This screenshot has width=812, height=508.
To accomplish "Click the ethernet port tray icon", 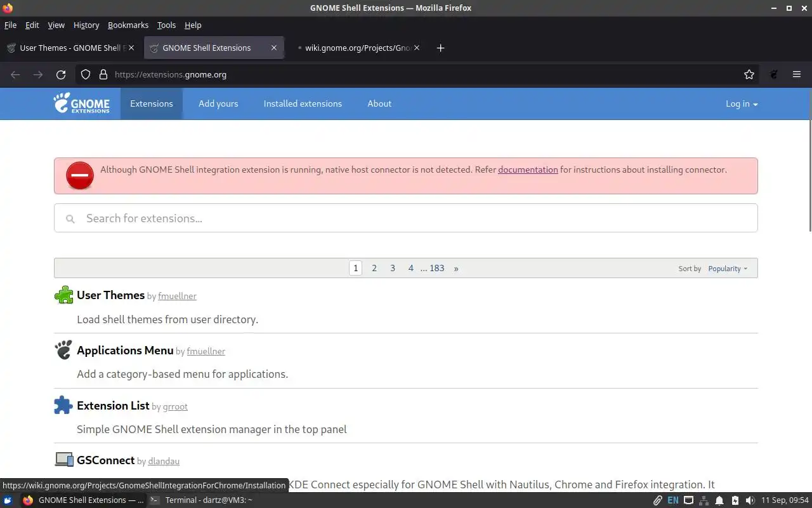I will (688, 500).
